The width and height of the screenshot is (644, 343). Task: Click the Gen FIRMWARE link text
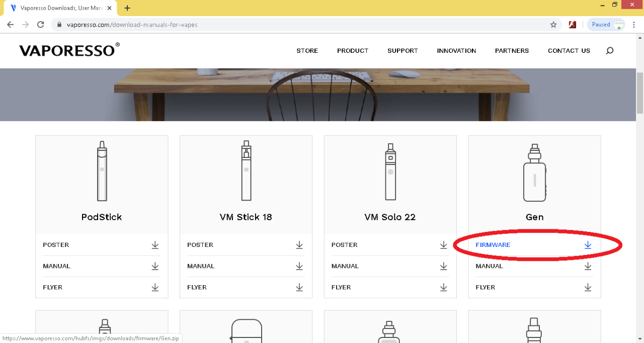493,245
